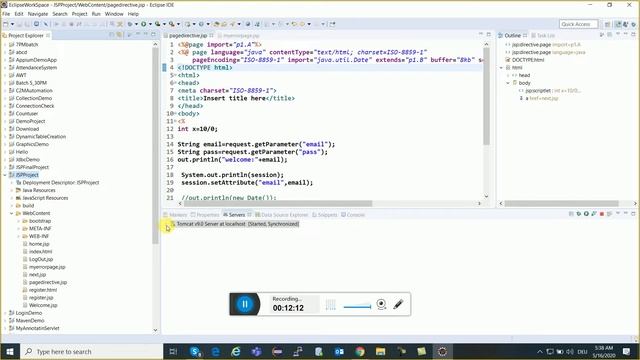Open the Data Source Explorer tab
The height and width of the screenshot is (360, 640).
281,215
